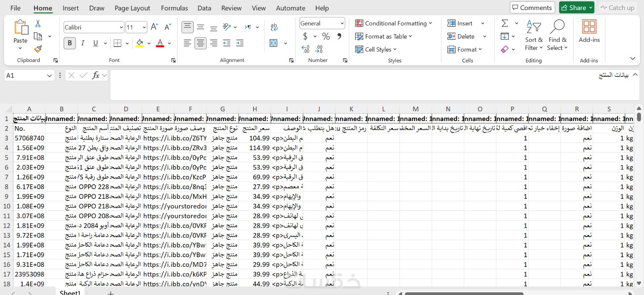Switch to the Insert tab
The height and width of the screenshot is (295, 644).
[70, 8]
